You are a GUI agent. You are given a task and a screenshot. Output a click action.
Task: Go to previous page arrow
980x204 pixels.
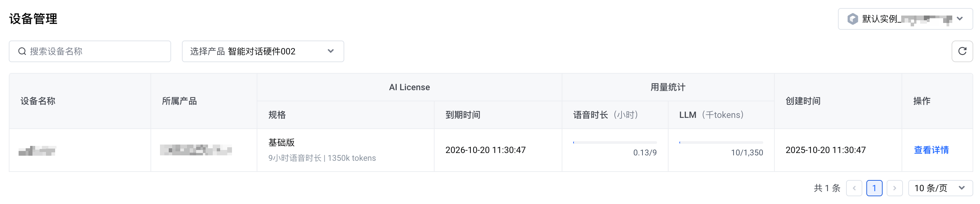coord(854,188)
